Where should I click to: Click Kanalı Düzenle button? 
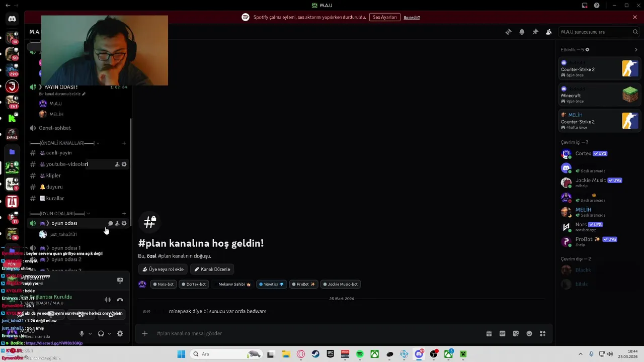pyautogui.click(x=212, y=269)
